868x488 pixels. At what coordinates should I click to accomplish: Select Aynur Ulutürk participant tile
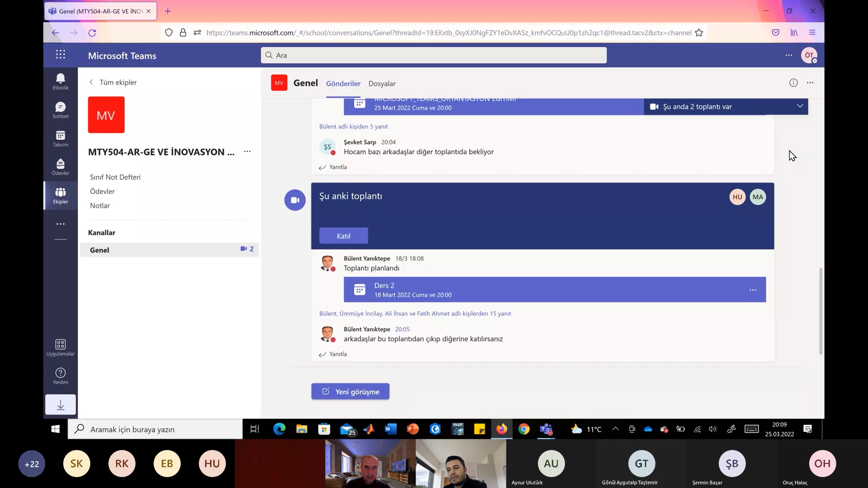(x=551, y=463)
